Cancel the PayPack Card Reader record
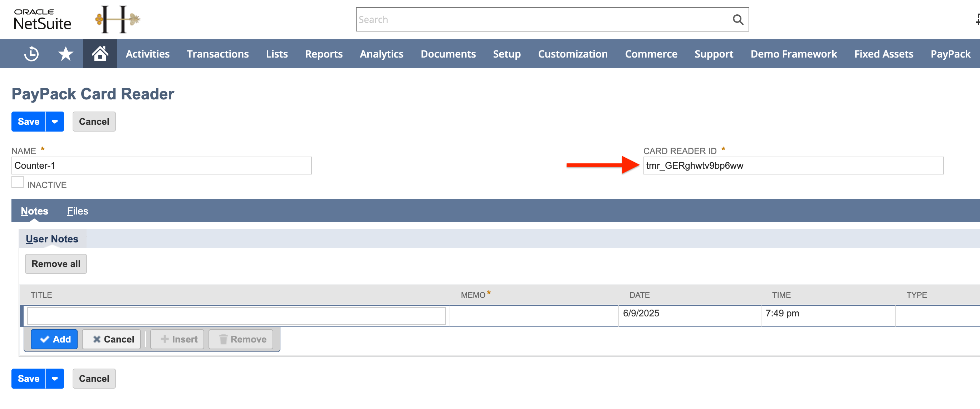Image resolution: width=980 pixels, height=409 pixels. (94, 122)
